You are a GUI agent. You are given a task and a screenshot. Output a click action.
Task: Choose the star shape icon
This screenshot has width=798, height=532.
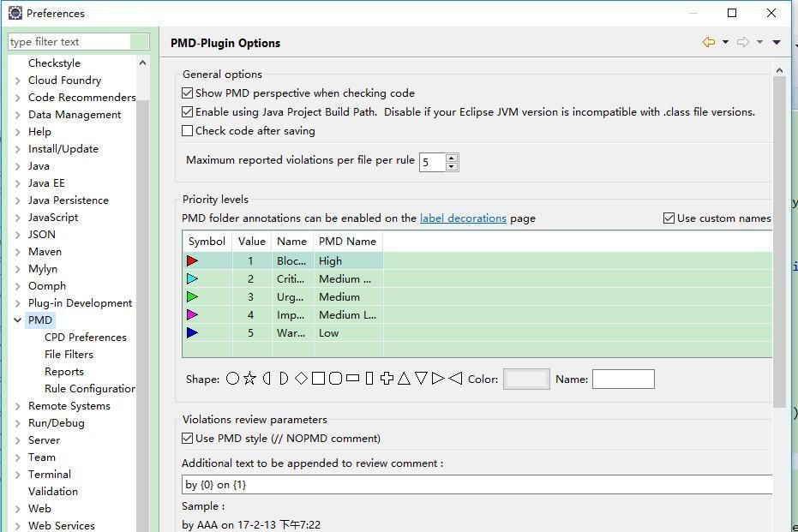(249, 379)
